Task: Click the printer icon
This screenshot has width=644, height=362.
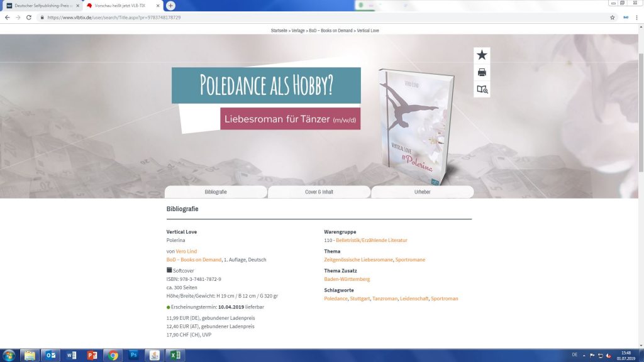Action: [482, 72]
